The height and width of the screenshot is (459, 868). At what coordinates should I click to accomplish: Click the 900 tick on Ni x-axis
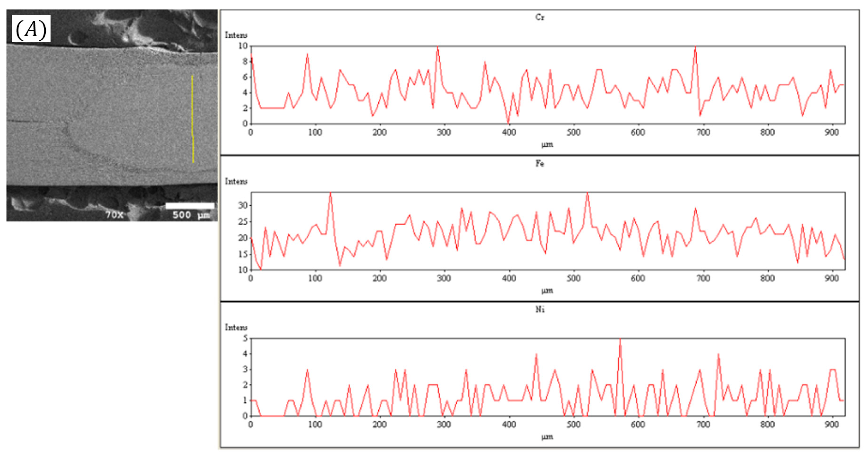(832, 424)
